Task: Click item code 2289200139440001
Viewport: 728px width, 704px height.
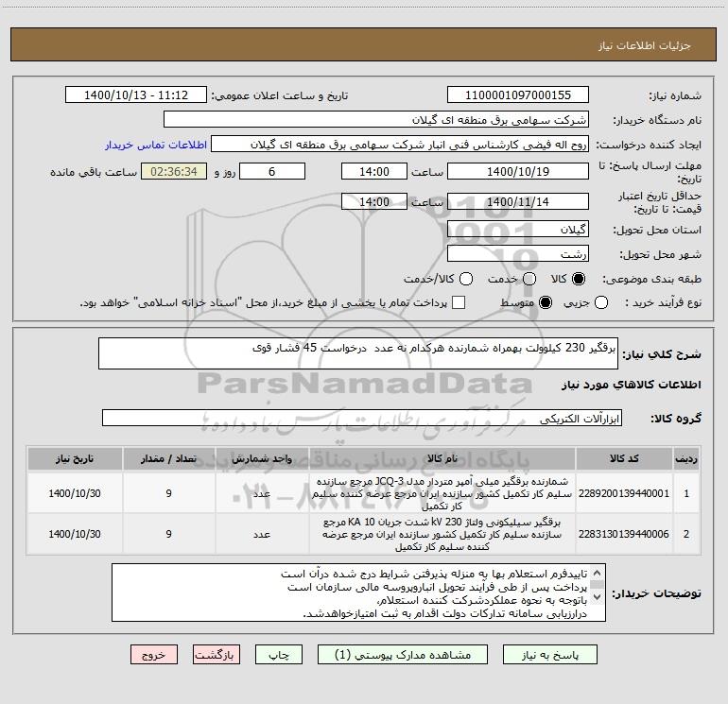Action: [624, 493]
